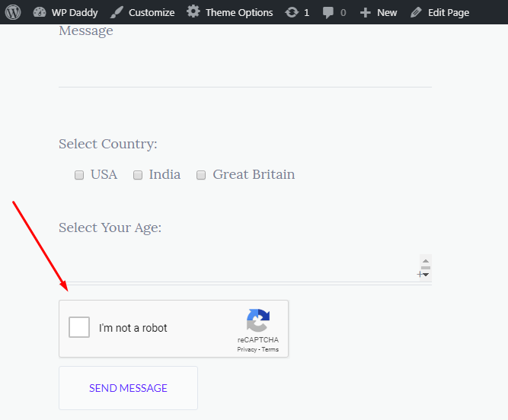Click the plus icon beside New
Viewport: 508px width, 420px height.
(365, 13)
